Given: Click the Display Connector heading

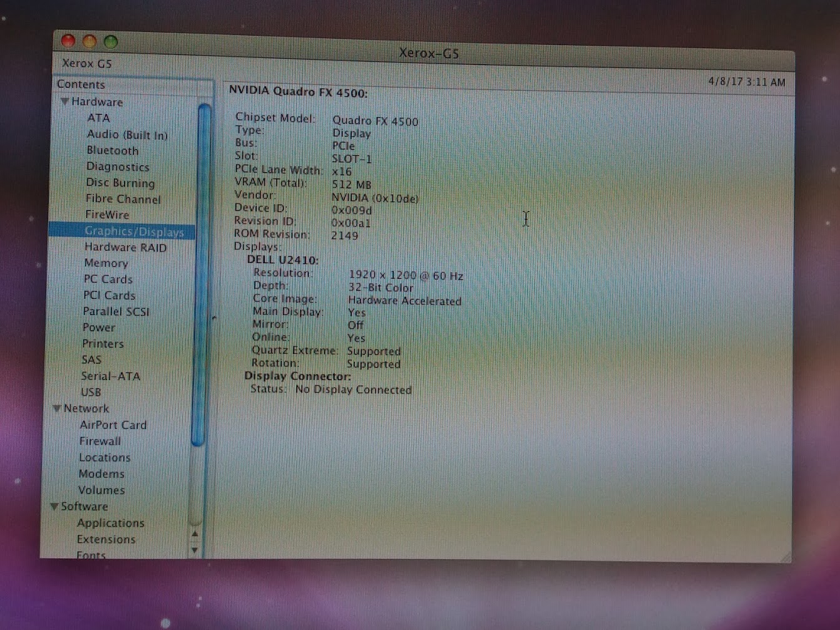Looking at the screenshot, I should pos(297,376).
